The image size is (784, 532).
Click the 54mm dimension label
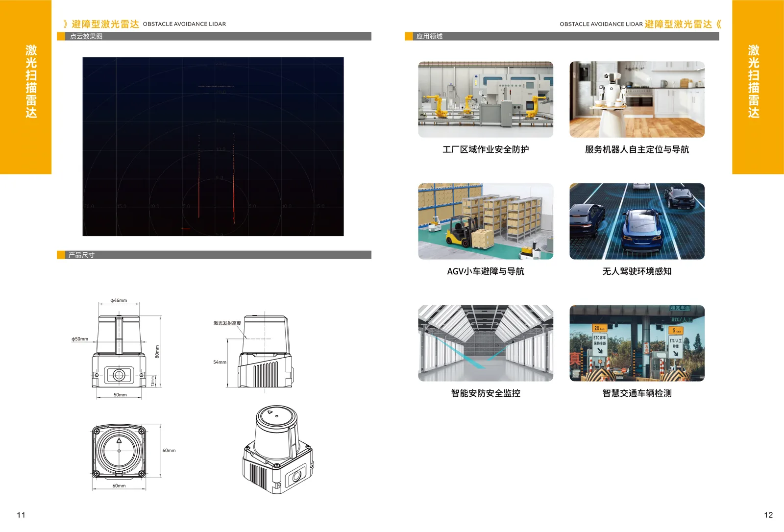[x=220, y=363]
